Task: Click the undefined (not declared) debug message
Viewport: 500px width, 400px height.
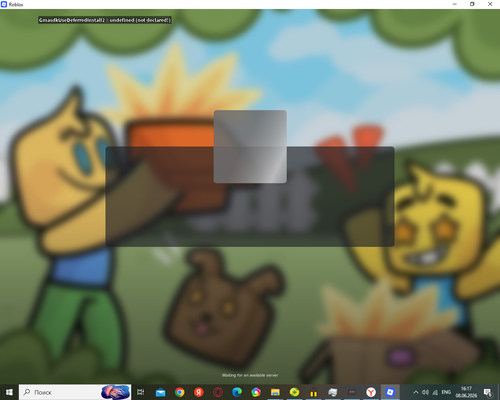Action: [105, 20]
